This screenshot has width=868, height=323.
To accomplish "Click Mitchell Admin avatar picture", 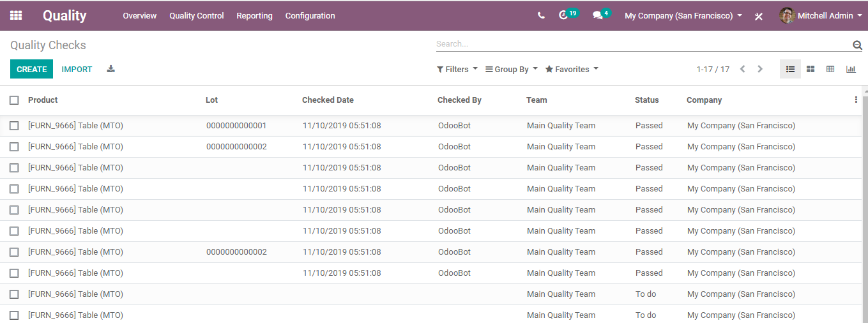I will (787, 15).
